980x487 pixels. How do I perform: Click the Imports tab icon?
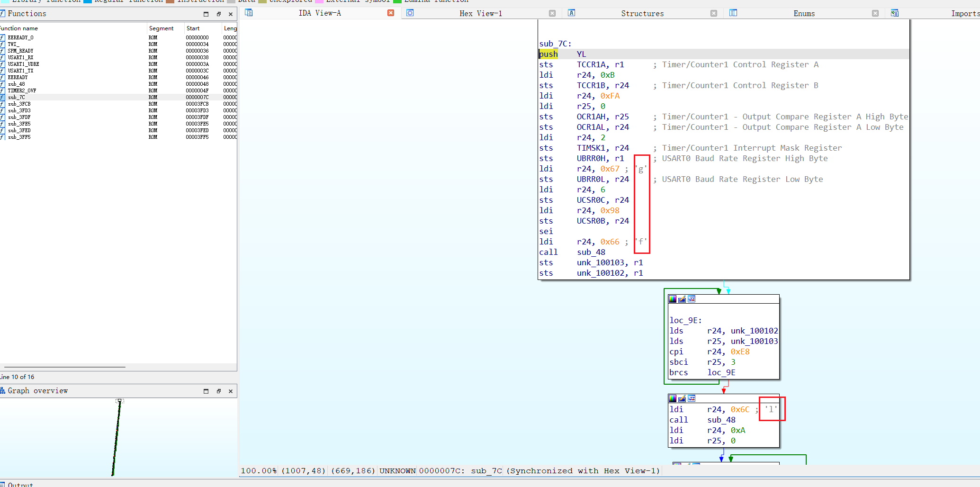pyautogui.click(x=895, y=13)
